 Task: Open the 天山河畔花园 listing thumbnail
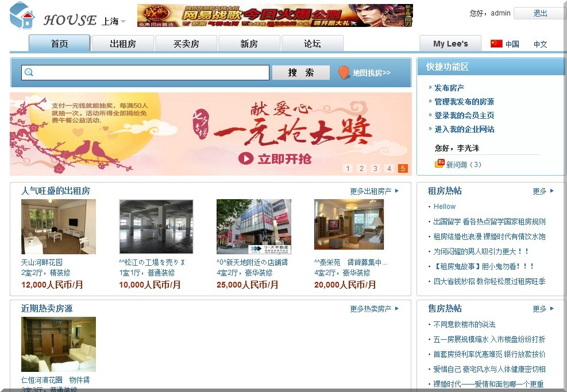click(59, 227)
